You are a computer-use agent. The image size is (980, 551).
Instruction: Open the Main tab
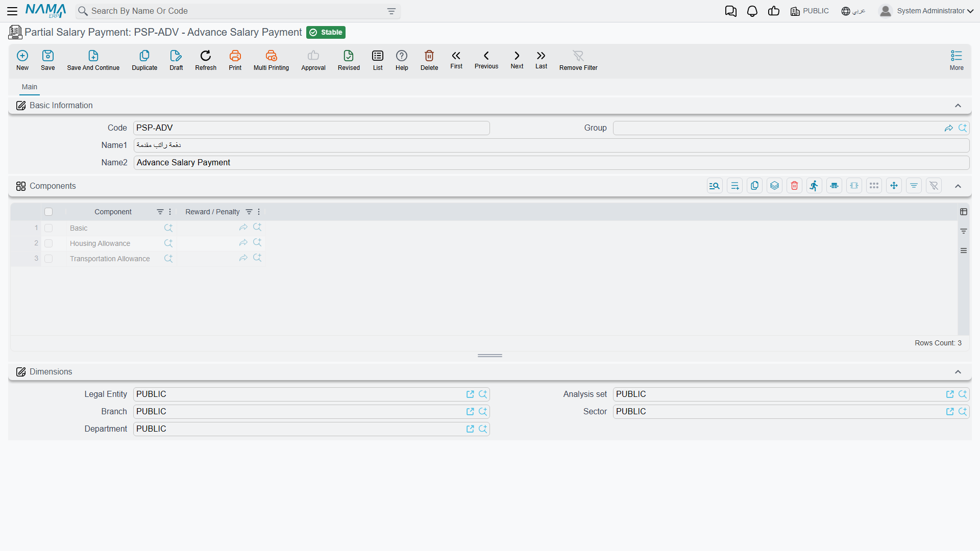tap(30, 87)
